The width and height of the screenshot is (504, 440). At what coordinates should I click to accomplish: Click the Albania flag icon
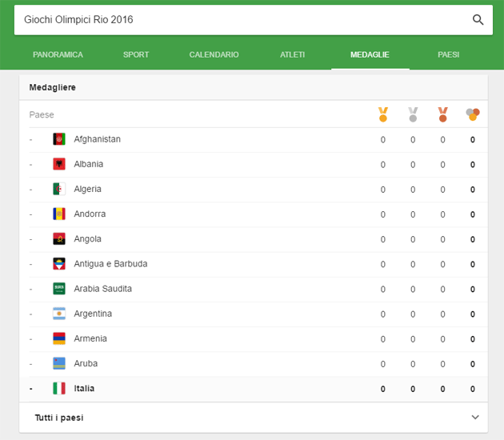click(59, 164)
